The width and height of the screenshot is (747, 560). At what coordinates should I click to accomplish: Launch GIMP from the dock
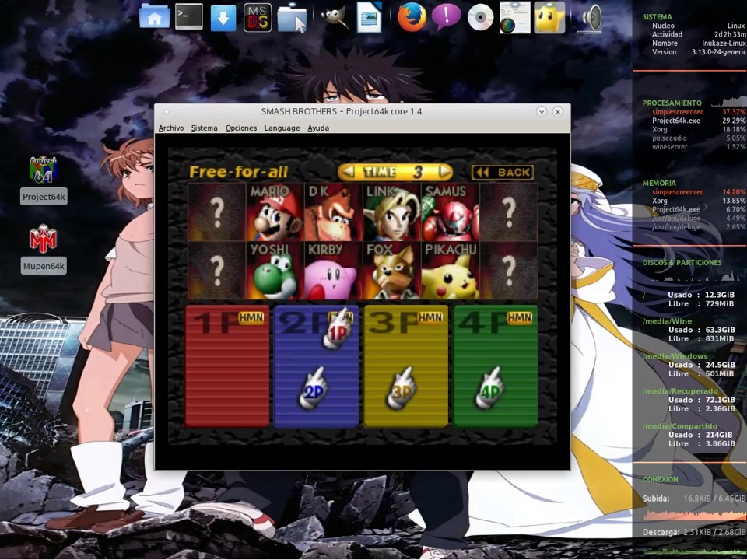point(335,18)
